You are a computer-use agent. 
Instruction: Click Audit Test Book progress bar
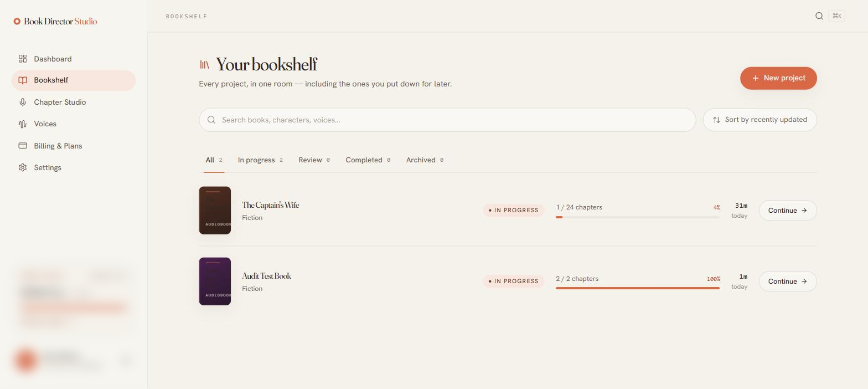click(638, 288)
